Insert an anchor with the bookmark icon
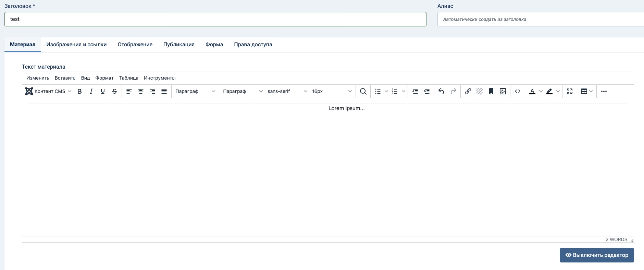Image resolution: width=644 pixels, height=270 pixels. [491, 91]
